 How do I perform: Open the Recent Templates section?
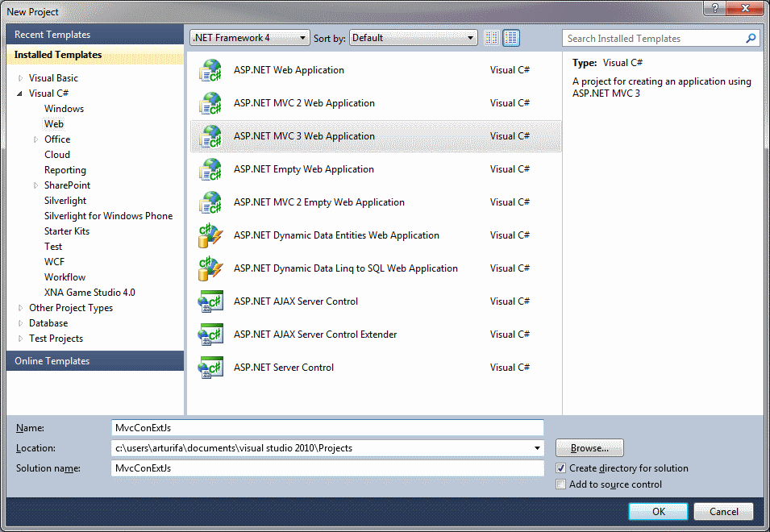tap(95, 35)
